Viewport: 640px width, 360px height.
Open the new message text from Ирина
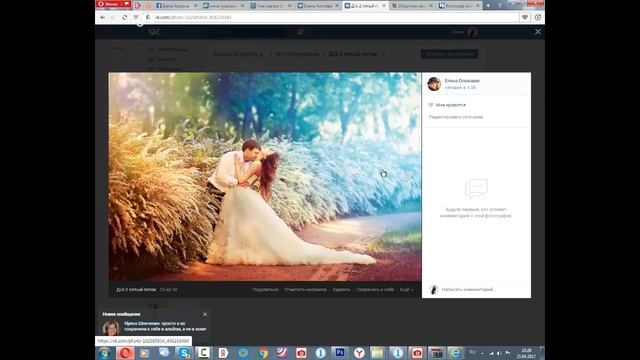click(x=165, y=326)
